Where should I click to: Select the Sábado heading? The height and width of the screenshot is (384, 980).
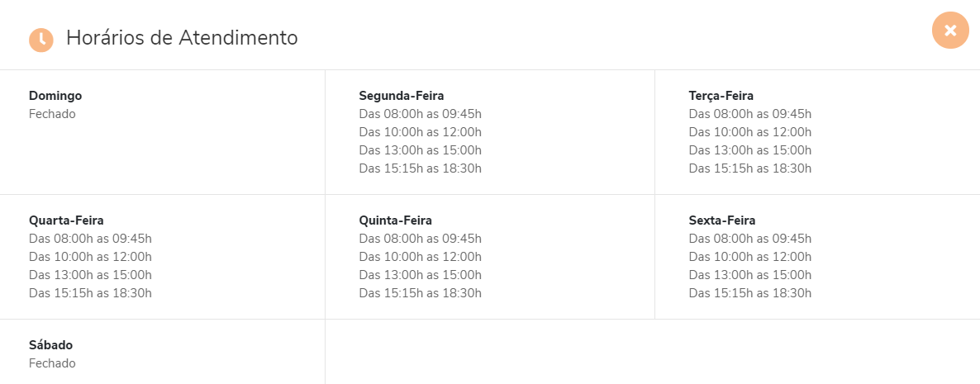(x=50, y=345)
